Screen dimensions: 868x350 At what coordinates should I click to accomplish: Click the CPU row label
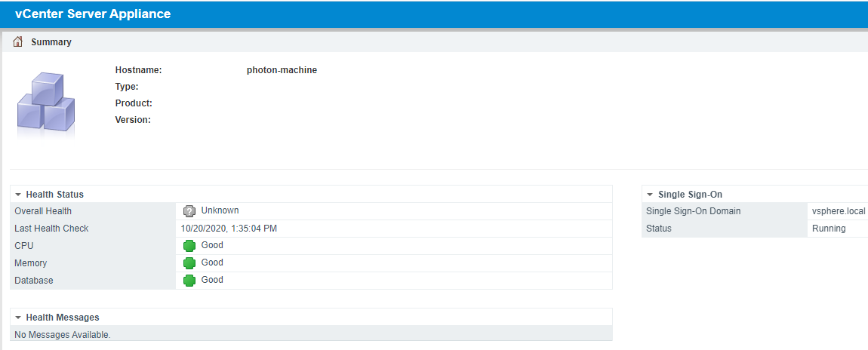tap(24, 245)
